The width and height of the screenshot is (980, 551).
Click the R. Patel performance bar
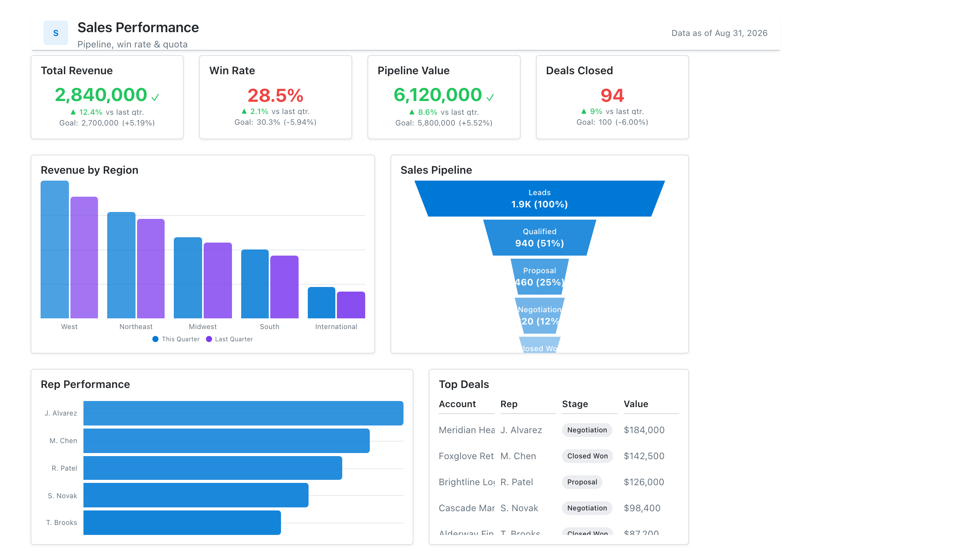[x=213, y=468]
